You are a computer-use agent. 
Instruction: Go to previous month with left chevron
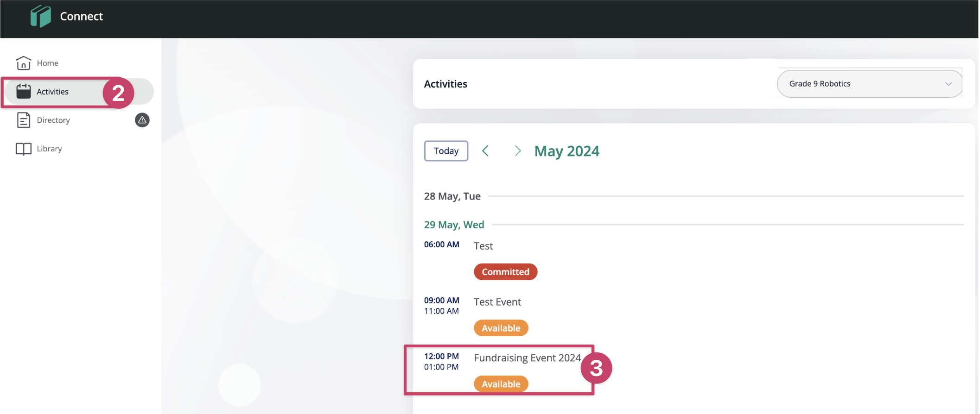(x=485, y=151)
